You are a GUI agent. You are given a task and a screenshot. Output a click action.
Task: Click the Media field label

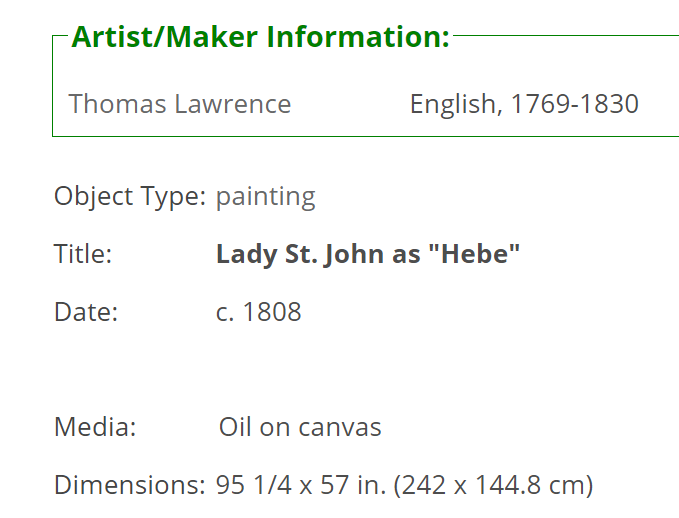coord(95,427)
